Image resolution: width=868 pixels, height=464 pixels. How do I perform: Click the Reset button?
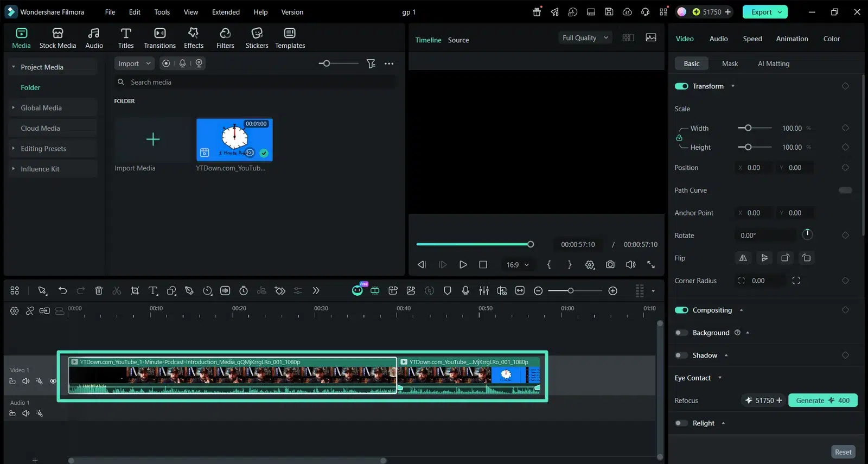coord(843,452)
